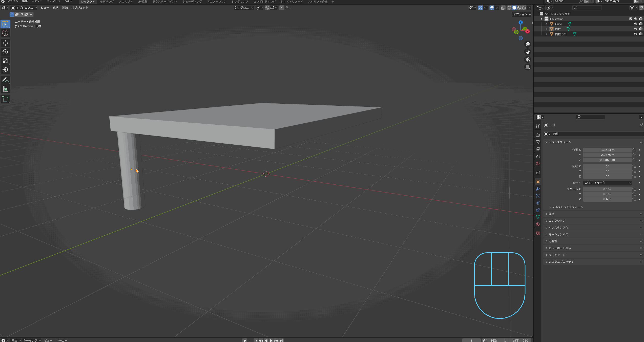Expand the 可視性 panel
This screenshot has height=342, width=644.
pos(553,241)
